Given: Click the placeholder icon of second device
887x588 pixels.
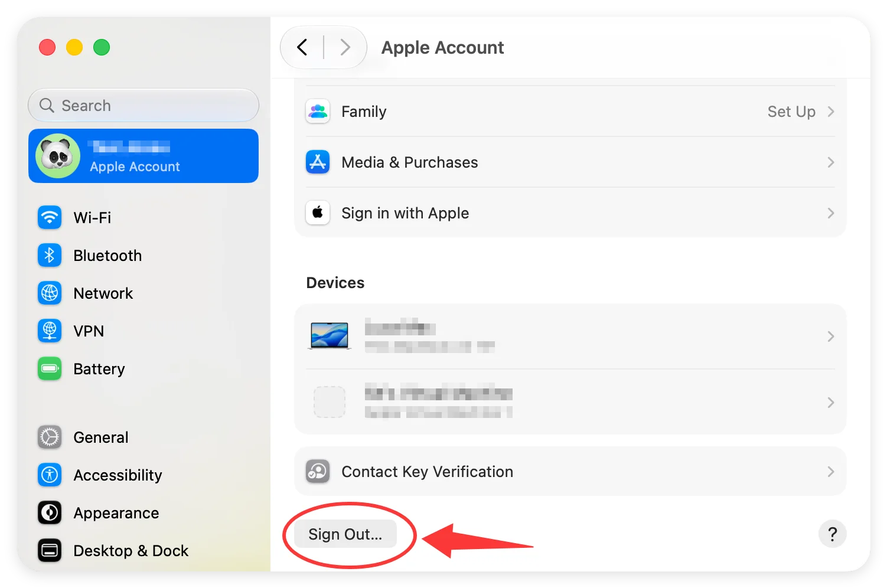Looking at the screenshot, I should click(330, 402).
